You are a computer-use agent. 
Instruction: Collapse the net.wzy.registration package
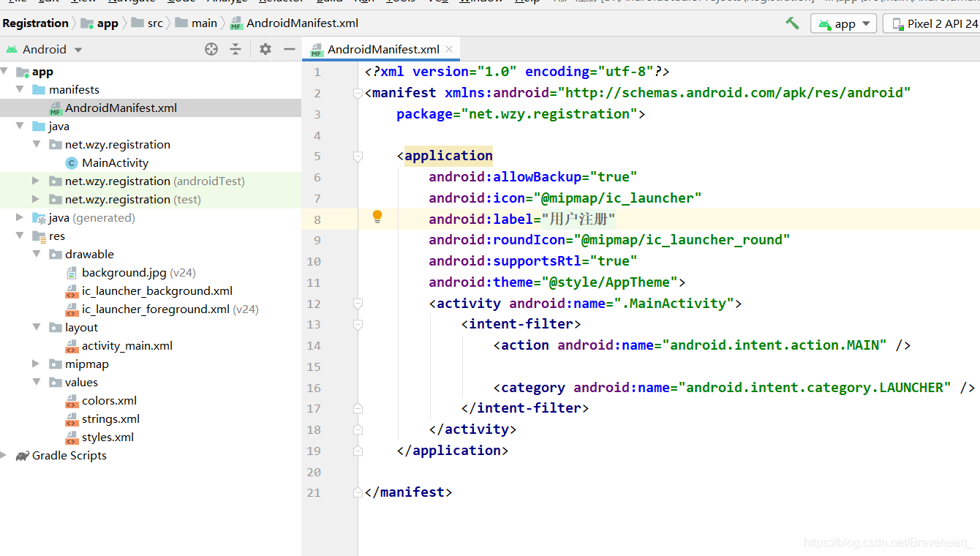pyautogui.click(x=37, y=145)
